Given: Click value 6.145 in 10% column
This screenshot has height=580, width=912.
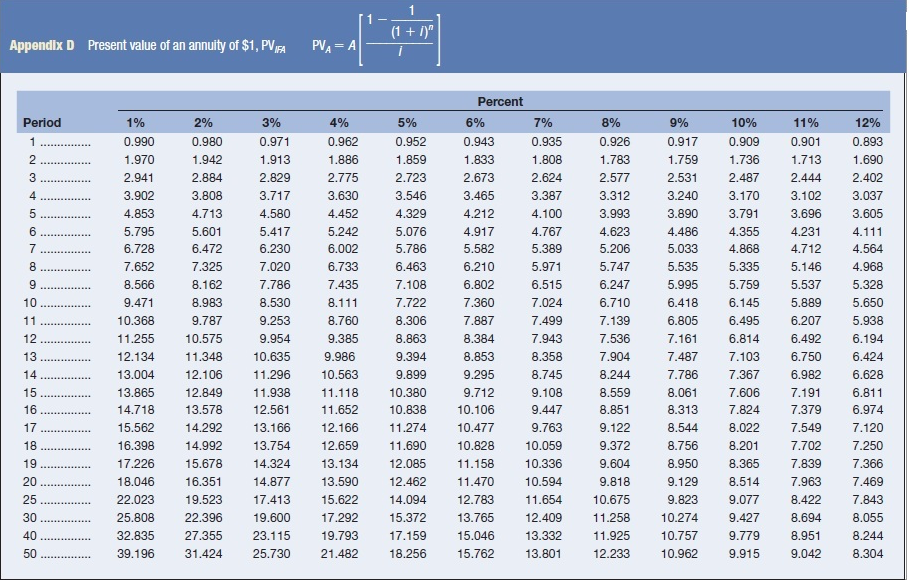Looking at the screenshot, I should 744,303.
